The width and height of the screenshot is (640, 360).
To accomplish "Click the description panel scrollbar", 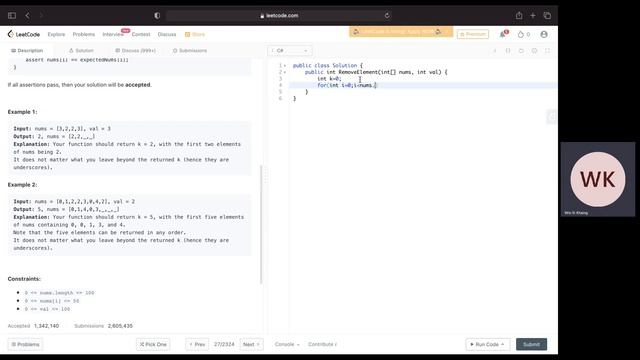I will tap(261, 224).
